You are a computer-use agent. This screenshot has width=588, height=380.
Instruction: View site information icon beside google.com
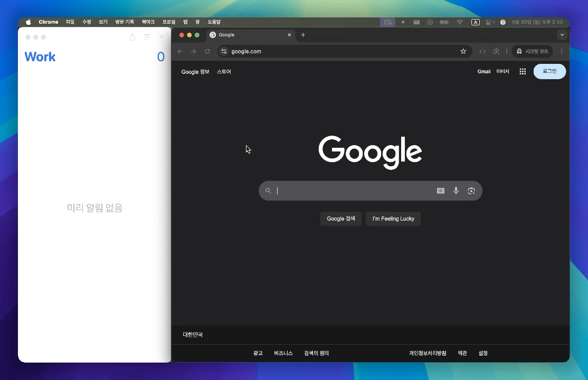pos(224,51)
